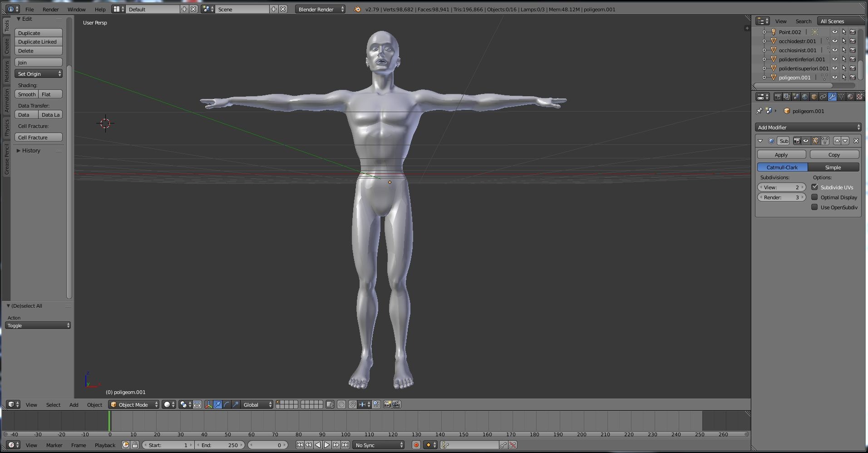Open the Object properties tab
This screenshot has width=868, height=453.
point(814,97)
